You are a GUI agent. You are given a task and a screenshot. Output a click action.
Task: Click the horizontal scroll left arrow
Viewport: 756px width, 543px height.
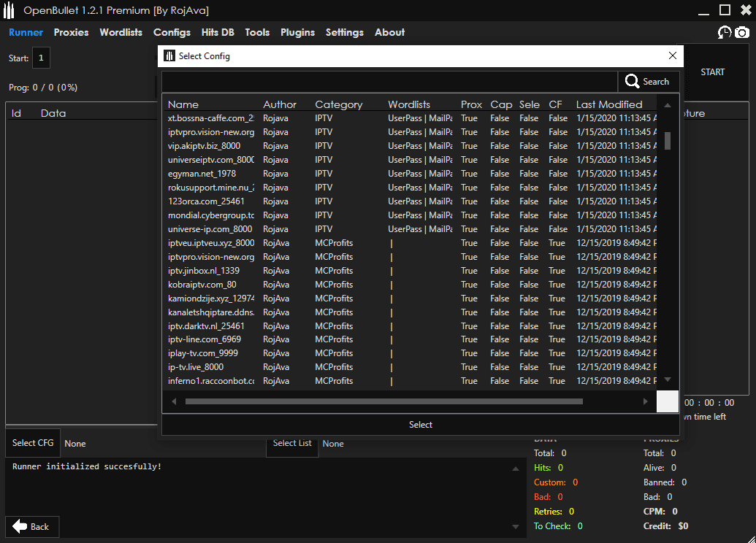coord(174,401)
